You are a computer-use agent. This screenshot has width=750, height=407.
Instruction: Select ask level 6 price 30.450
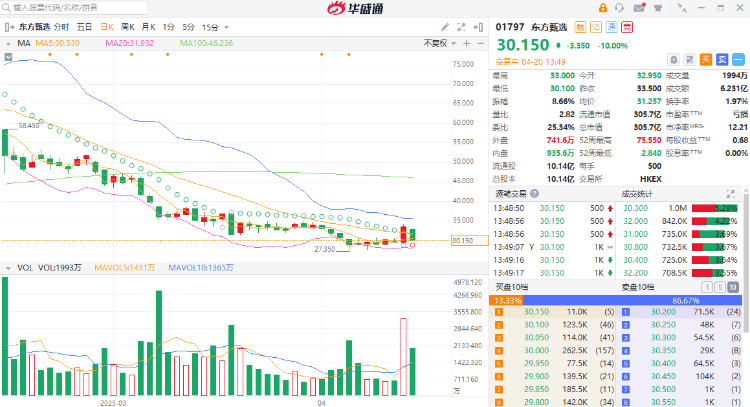663,376
